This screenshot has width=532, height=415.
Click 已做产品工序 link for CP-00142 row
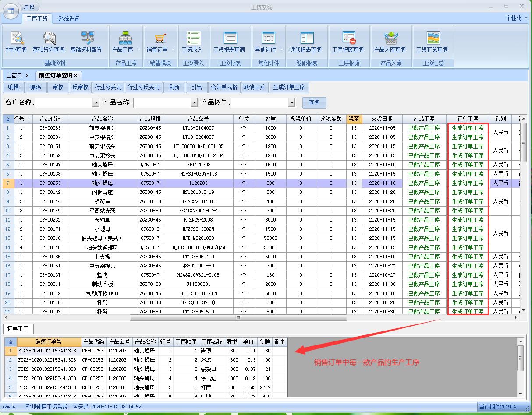[424, 192]
